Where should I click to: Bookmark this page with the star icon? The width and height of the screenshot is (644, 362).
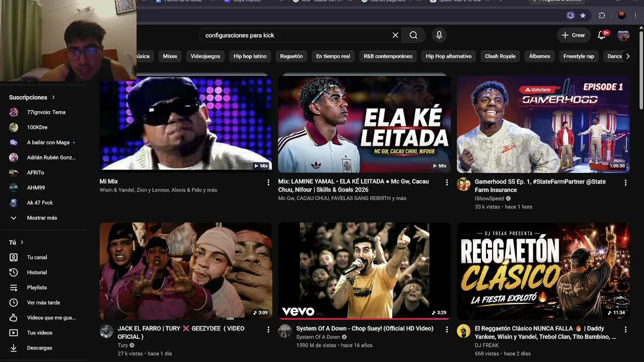(583, 16)
